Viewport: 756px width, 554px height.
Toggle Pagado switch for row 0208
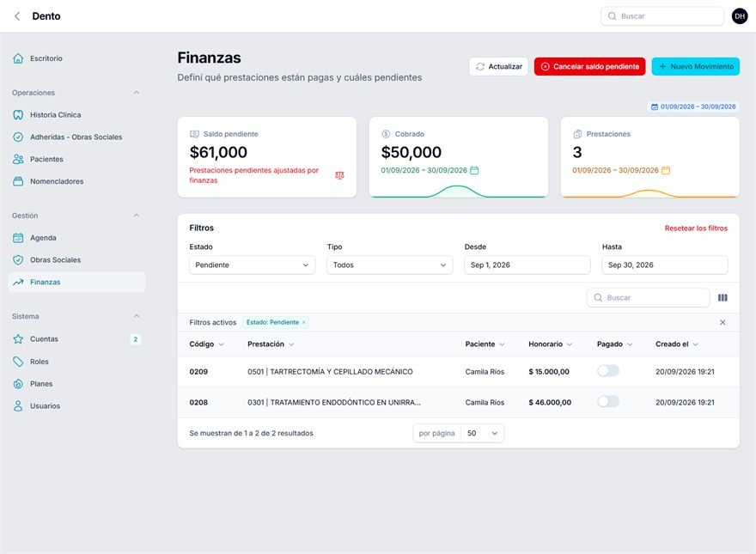[608, 402]
